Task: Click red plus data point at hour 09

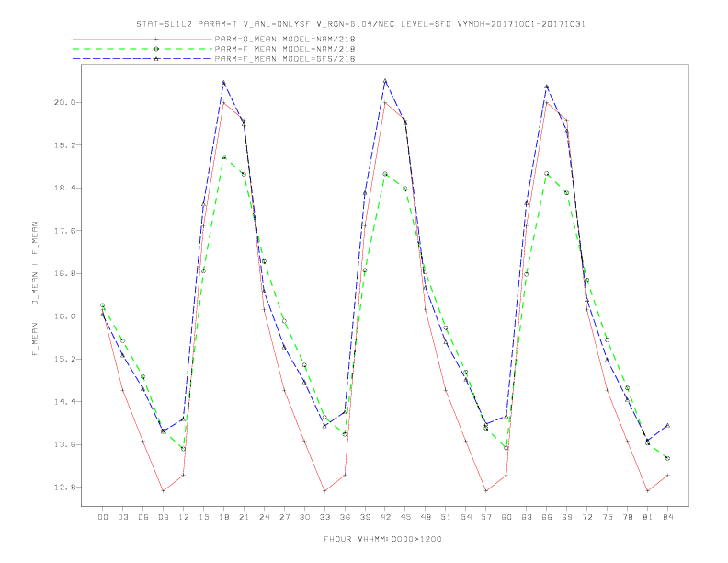Action: [x=163, y=490]
